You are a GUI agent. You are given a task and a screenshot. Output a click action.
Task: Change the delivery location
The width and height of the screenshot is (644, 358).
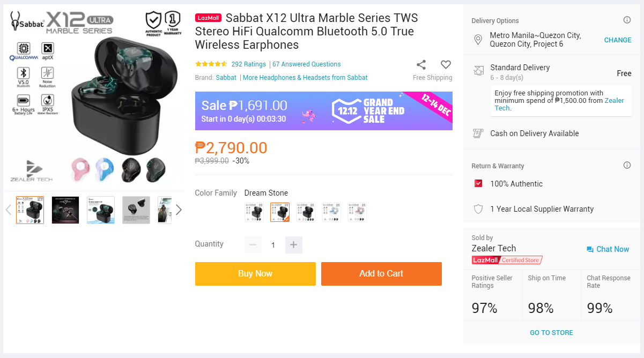point(618,40)
